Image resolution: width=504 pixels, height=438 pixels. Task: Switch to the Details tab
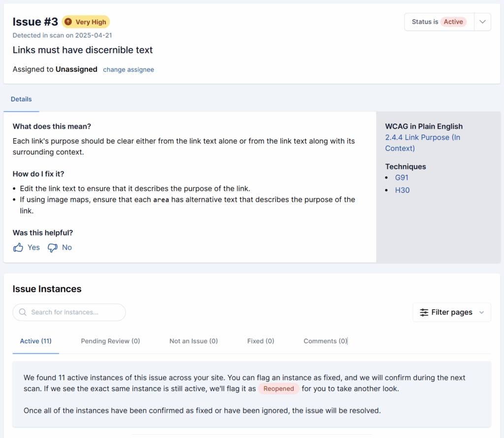(x=21, y=99)
